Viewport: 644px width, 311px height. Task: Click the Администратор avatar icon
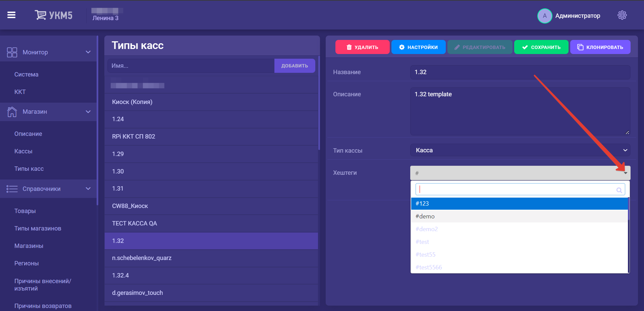pyautogui.click(x=545, y=16)
